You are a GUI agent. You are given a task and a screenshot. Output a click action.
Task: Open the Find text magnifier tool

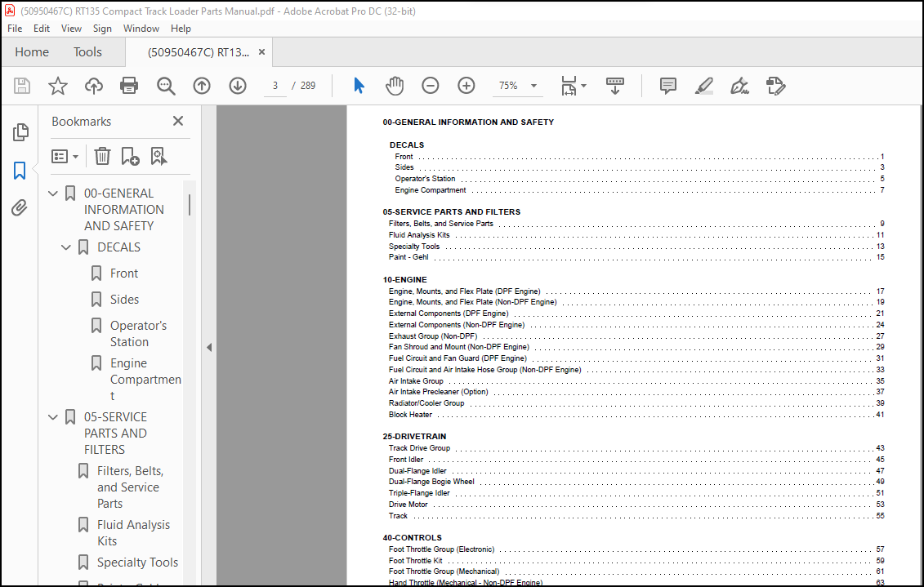(x=166, y=86)
